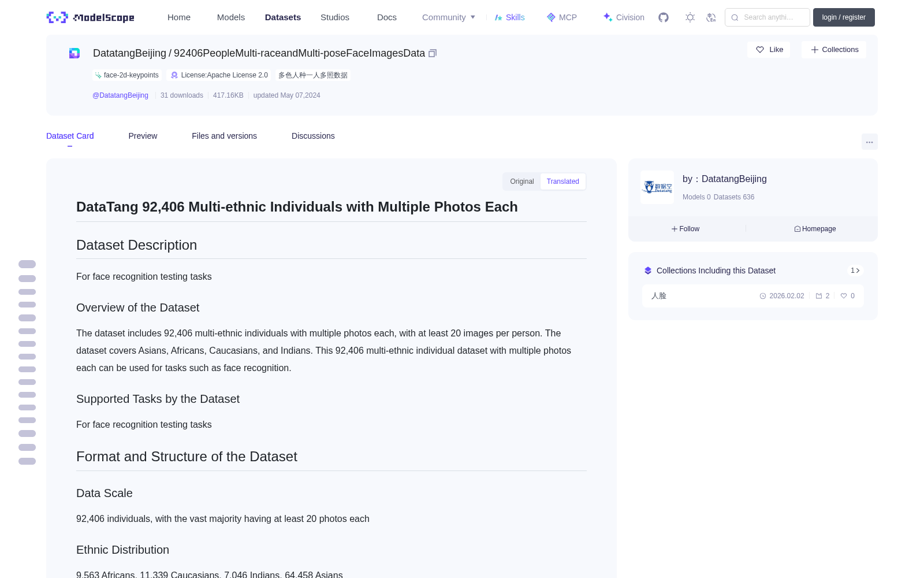This screenshot has height=578, width=924.
Task: Click the Datatang organization avatar
Action: click(657, 187)
